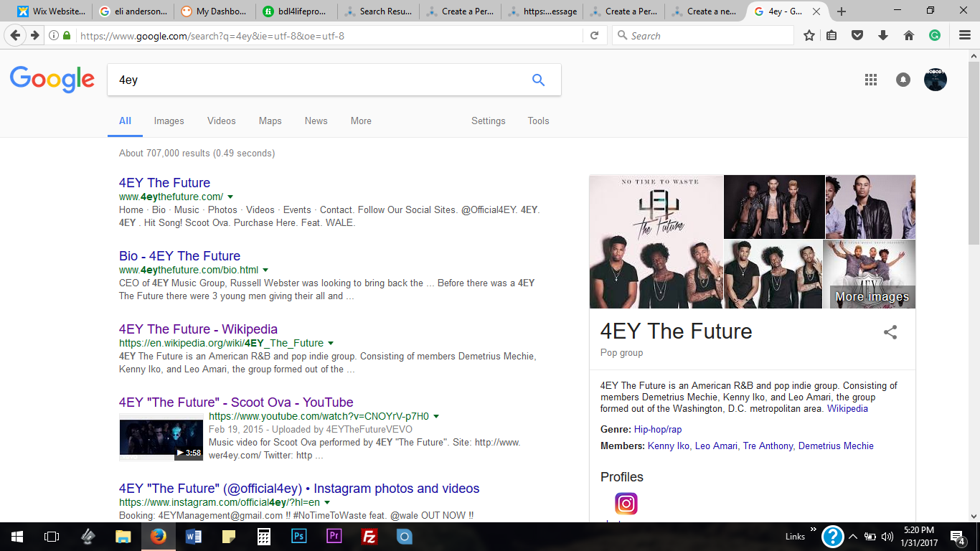Click the blue Google search magnifier icon
The image size is (980, 551).
538,80
